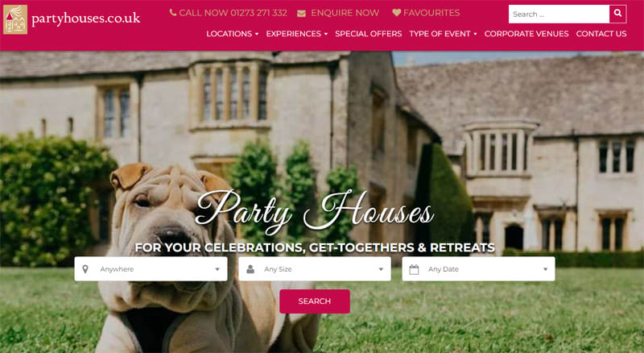Screen dimensions: 644x353
Task: Click the partyhouses.co.uk site title text
Action: [86, 19]
